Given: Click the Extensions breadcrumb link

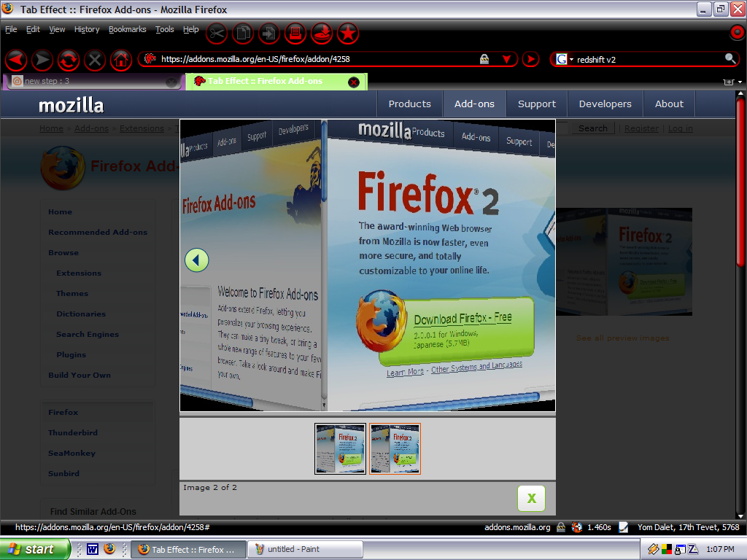Looking at the screenshot, I should (x=142, y=128).
